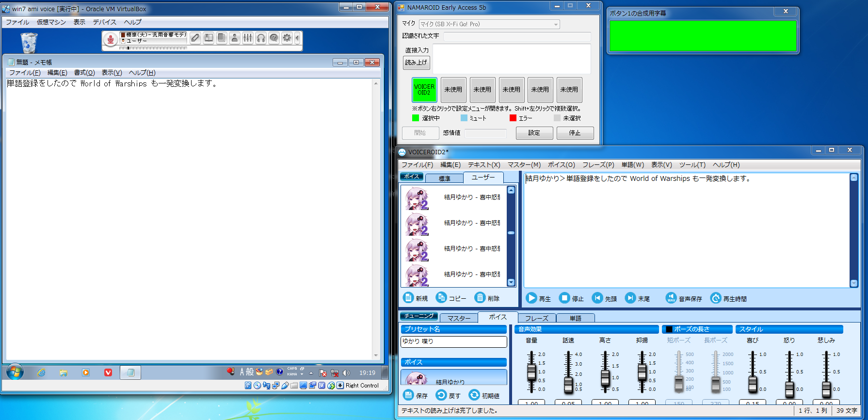The width and height of the screenshot is (868, 420).
Task: Open the IME KANA options arrow in VM tray
Action: (x=302, y=374)
